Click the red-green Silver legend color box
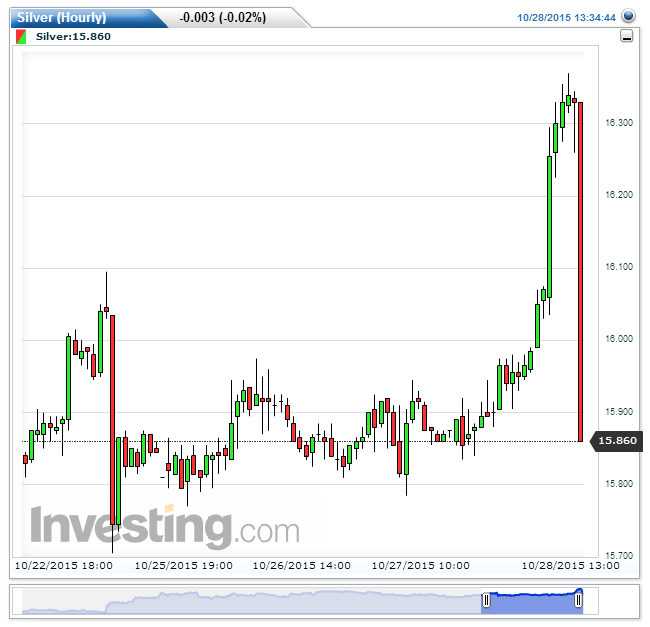Screen dimensions: 650x627 [21, 36]
